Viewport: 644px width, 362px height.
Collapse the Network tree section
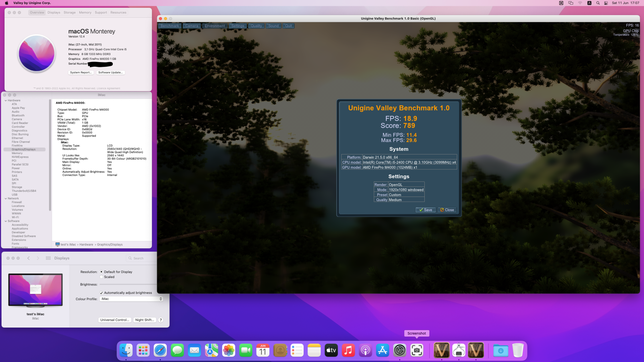tap(6, 199)
